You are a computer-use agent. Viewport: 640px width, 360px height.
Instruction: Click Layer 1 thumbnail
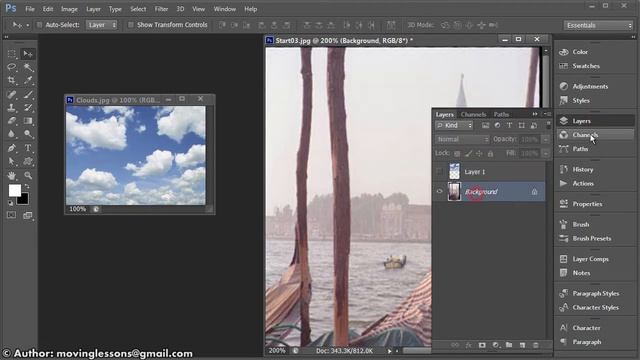(454, 171)
